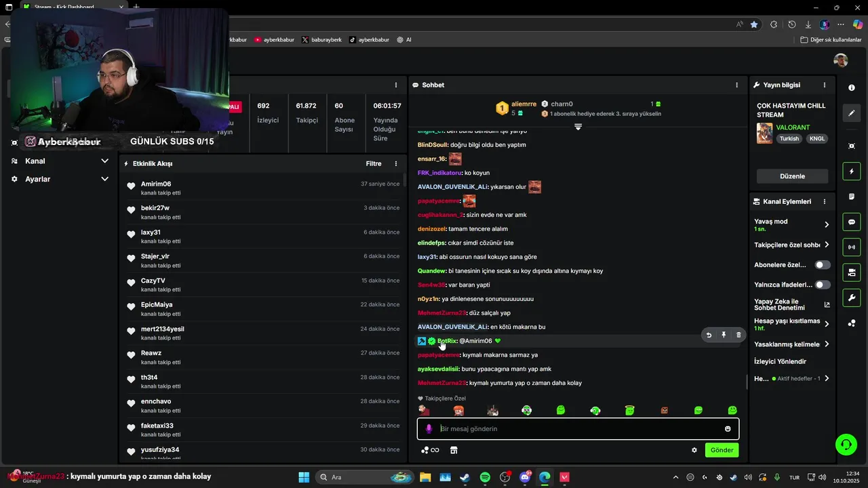Open browser extensions puzzle icon
The width and height of the screenshot is (868, 488).
[774, 24]
